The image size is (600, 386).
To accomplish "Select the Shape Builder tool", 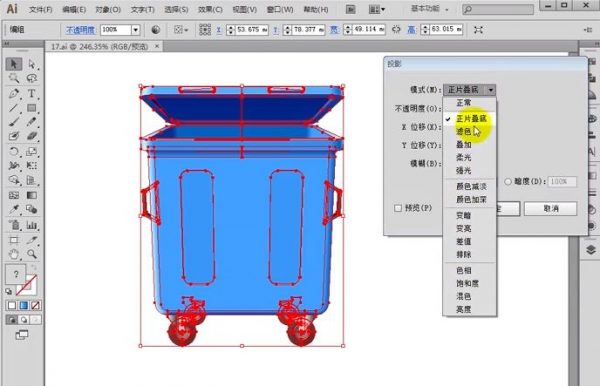I will click(x=14, y=180).
